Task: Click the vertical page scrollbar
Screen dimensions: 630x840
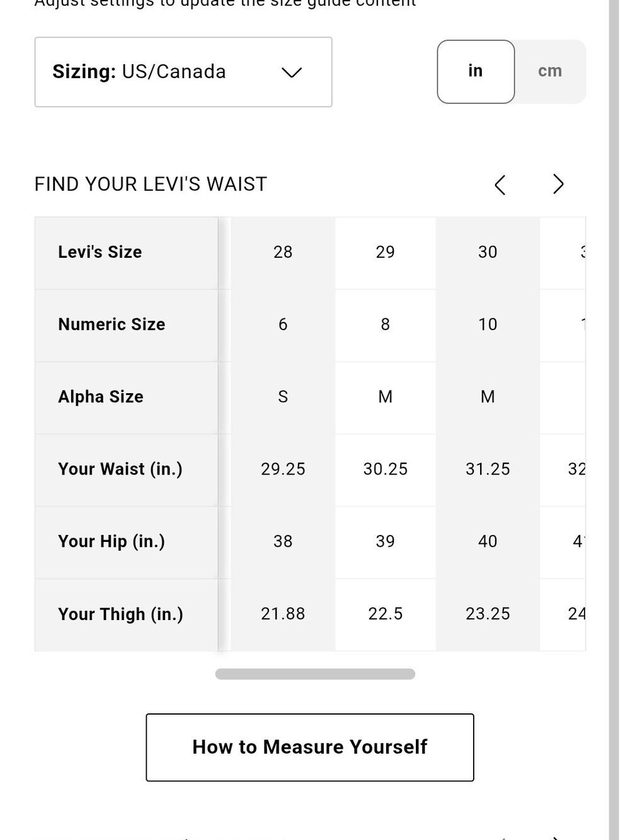Action: [614, 420]
